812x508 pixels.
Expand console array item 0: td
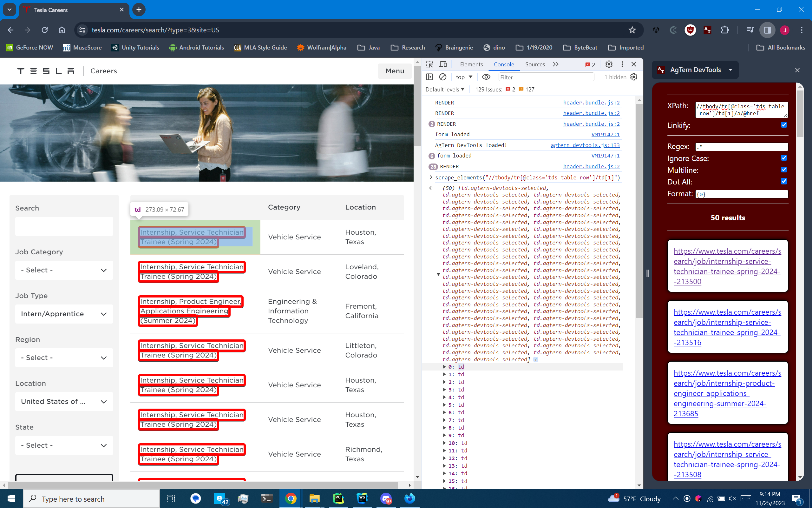(444, 367)
